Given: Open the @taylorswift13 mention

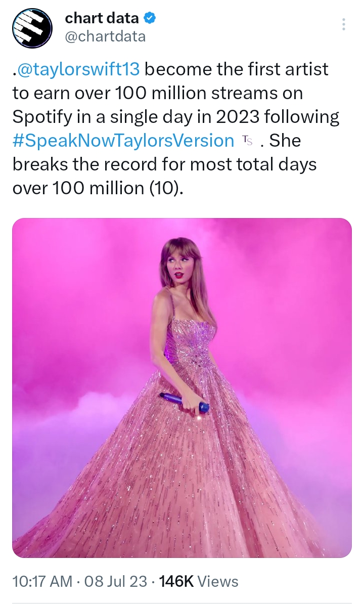Looking at the screenshot, I should tap(78, 69).
